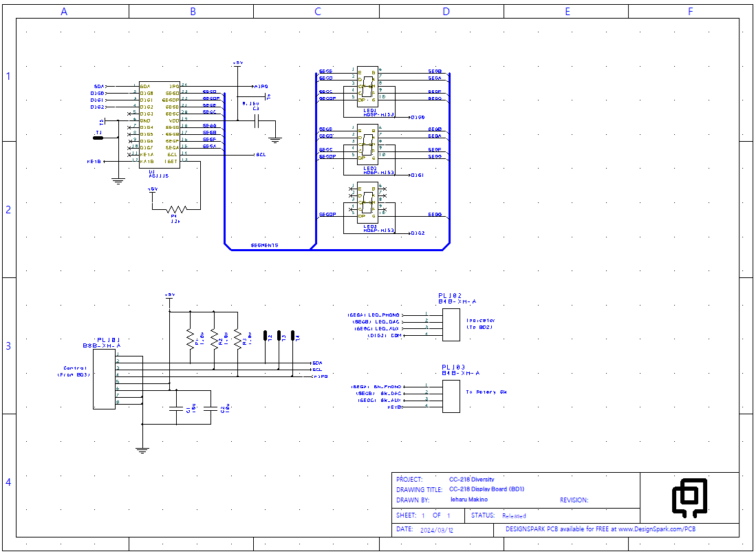Viewport: 756px width, 554px height.
Task: Select test point T3 on SCL line
Action: click(x=279, y=336)
